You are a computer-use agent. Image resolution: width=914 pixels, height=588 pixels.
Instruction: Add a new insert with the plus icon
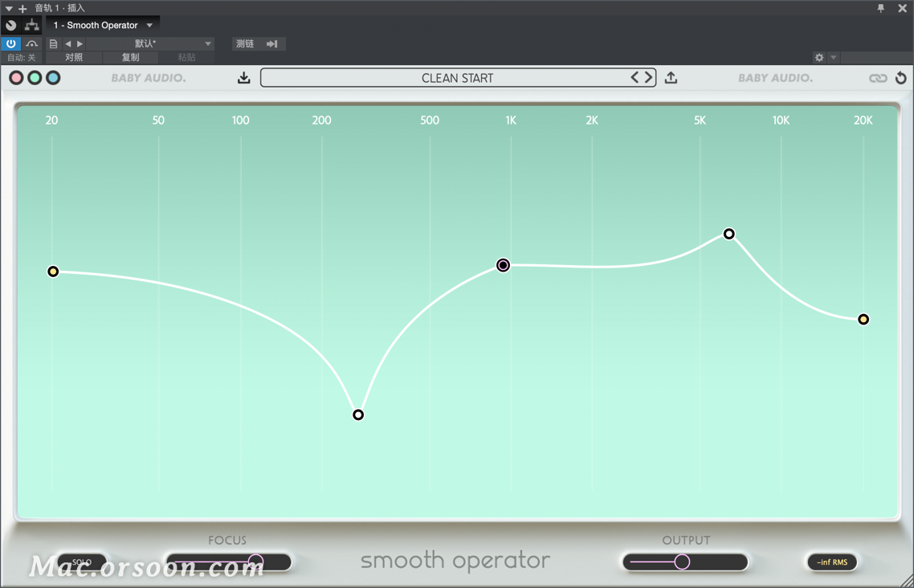tap(22, 8)
